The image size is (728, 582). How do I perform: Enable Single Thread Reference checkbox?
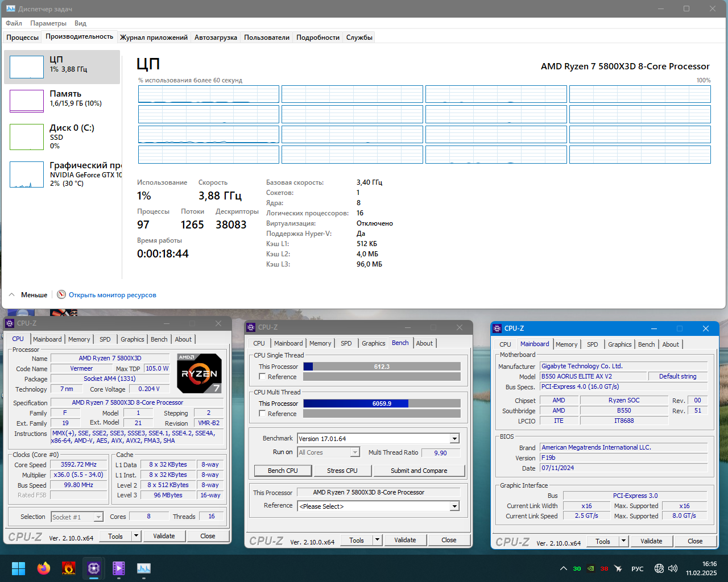click(x=262, y=376)
